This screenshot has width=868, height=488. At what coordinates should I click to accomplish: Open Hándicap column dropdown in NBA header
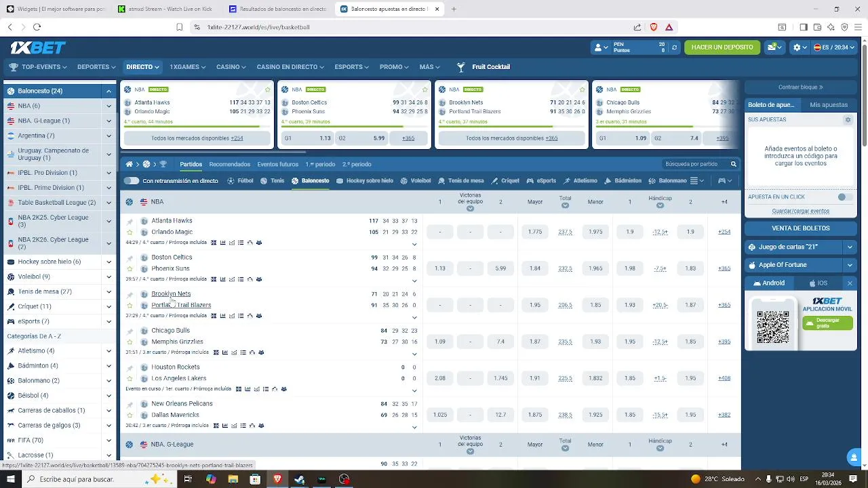tap(660, 205)
